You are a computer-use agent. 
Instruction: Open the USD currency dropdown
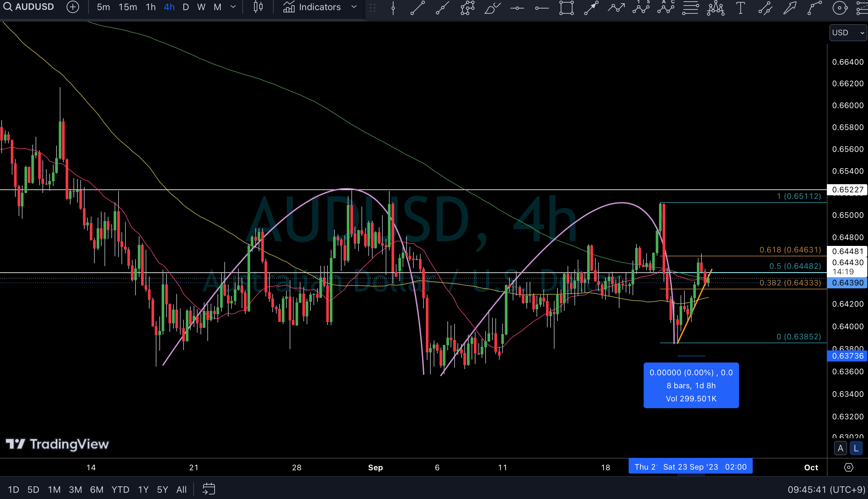pyautogui.click(x=848, y=33)
